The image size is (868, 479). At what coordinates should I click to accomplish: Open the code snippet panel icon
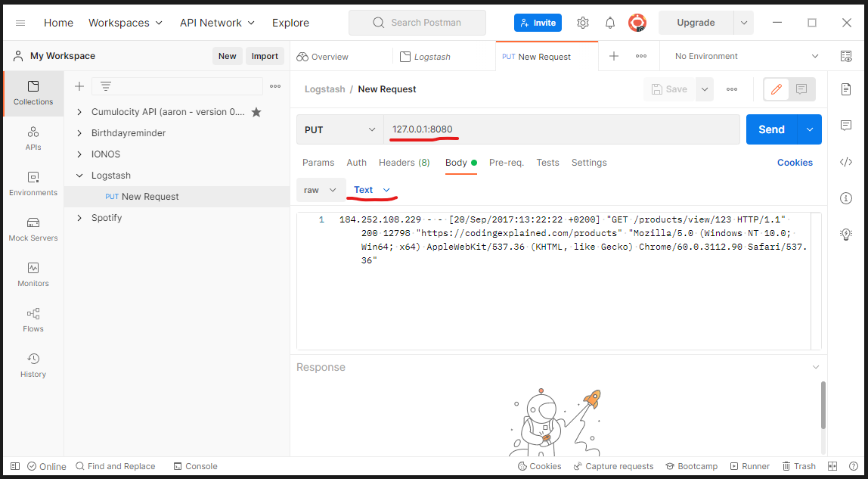[846, 162]
